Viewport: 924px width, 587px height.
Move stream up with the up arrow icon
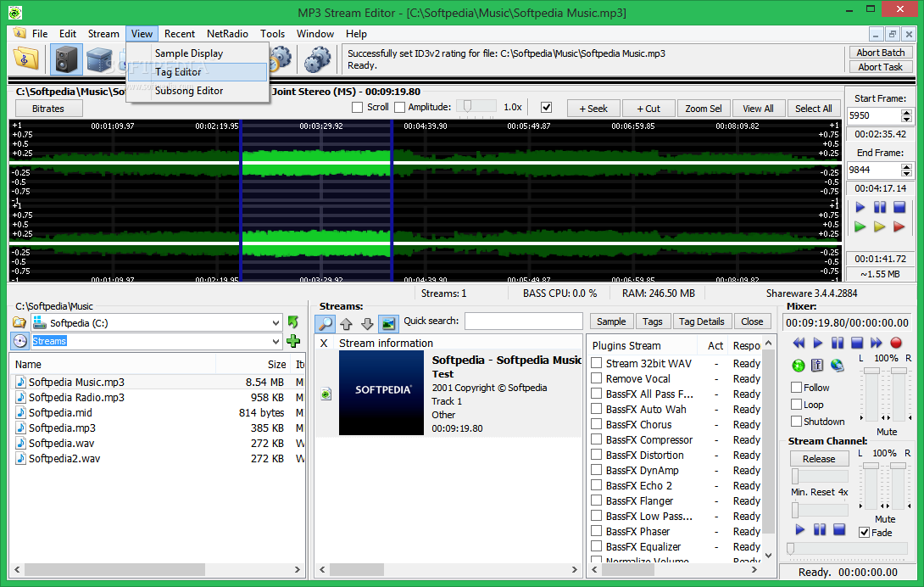[347, 323]
